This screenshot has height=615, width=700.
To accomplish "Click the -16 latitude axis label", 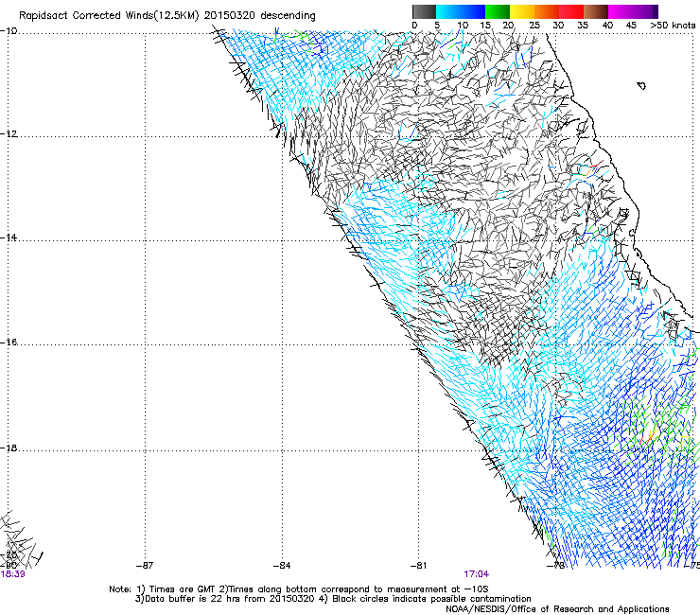I will pos(9,343).
